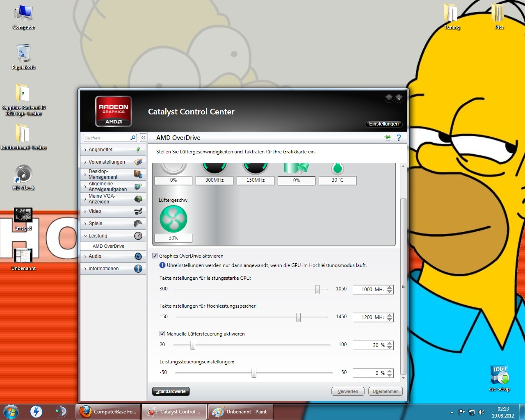525x420 pixels.
Task: Click the Standardwerte button
Action: [171, 391]
